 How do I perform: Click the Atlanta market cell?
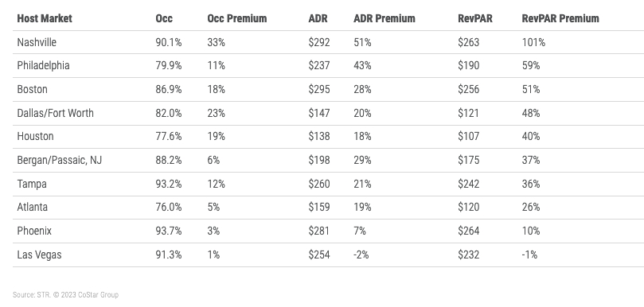[32, 208]
